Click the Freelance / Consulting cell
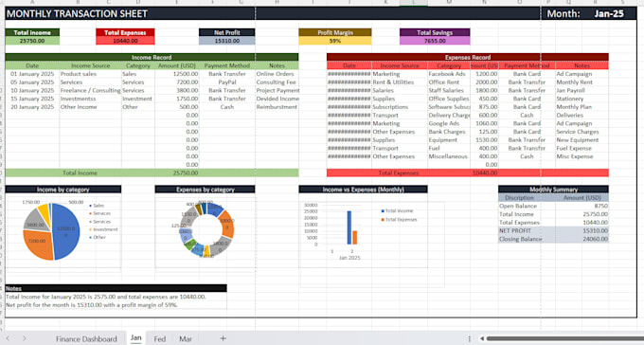The height and width of the screenshot is (345, 644). (90, 90)
